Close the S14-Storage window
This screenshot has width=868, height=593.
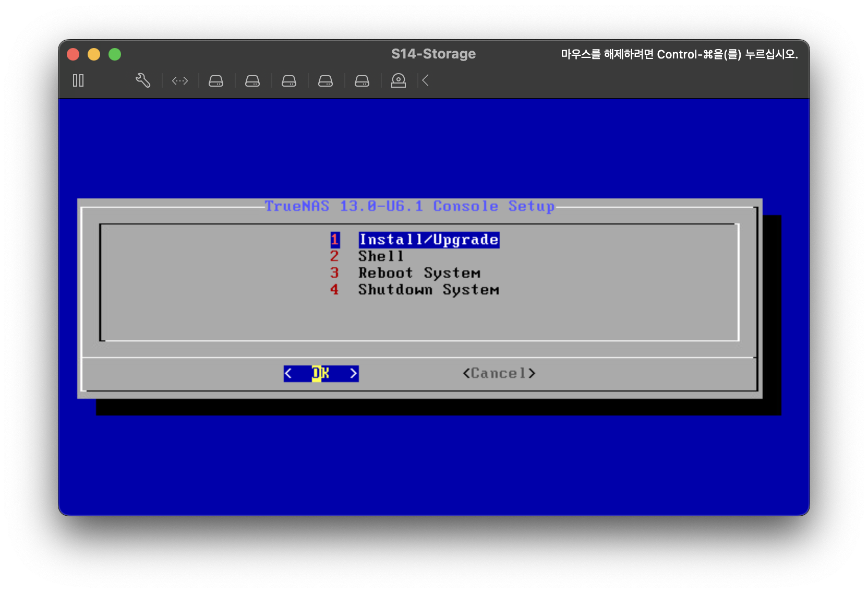pyautogui.click(x=73, y=54)
